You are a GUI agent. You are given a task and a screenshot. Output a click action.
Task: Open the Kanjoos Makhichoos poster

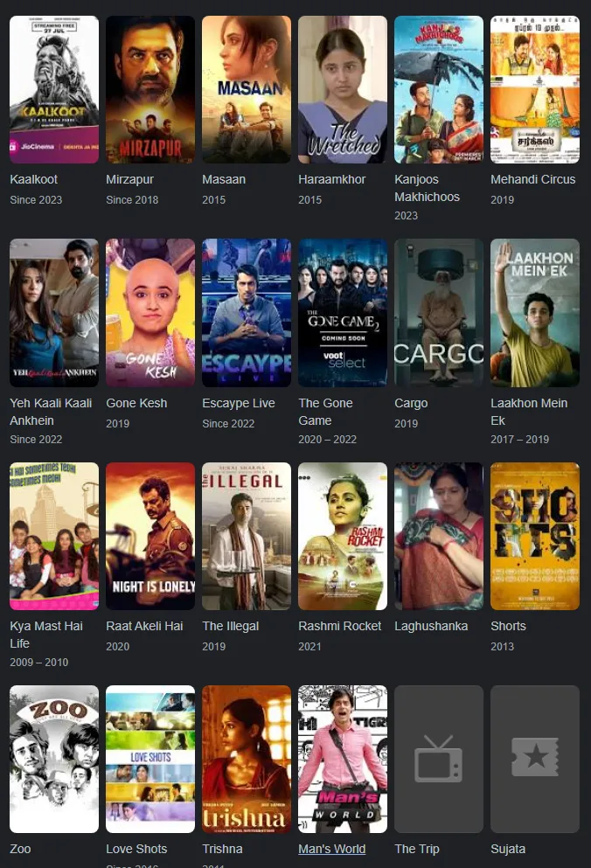pos(439,90)
